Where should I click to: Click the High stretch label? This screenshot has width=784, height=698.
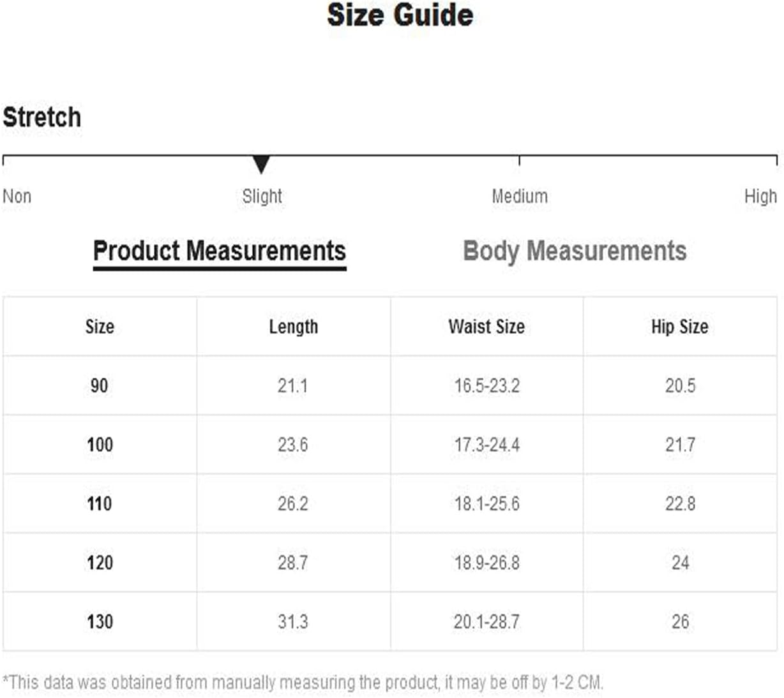coord(760,196)
